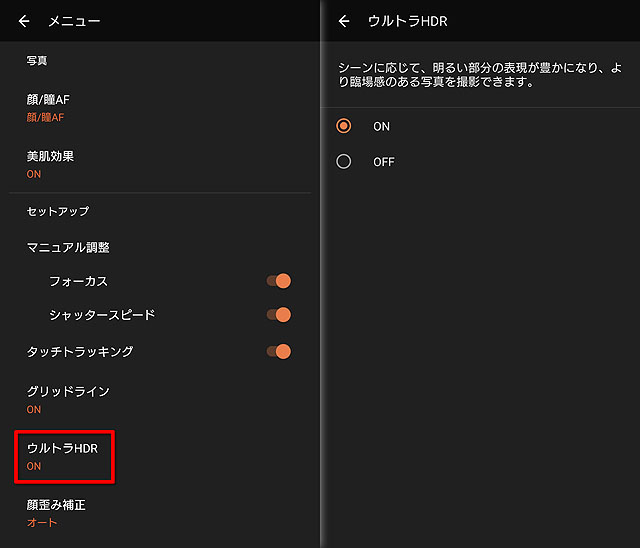Select the OFF radio button

click(344, 161)
